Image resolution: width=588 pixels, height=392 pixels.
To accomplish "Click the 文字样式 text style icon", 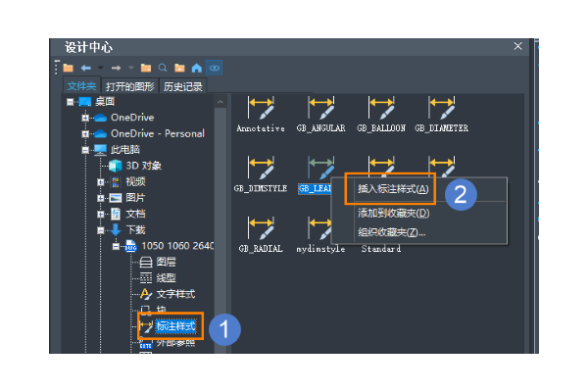I will [146, 294].
